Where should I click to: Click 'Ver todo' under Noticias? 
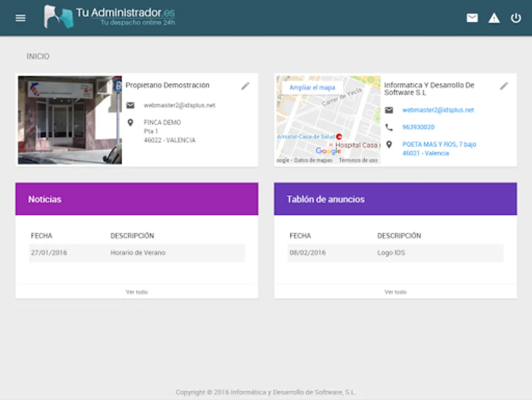click(137, 292)
